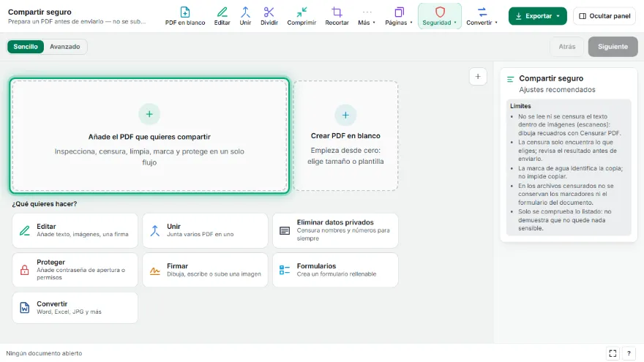Open the Dividir scissors tool

click(x=269, y=16)
